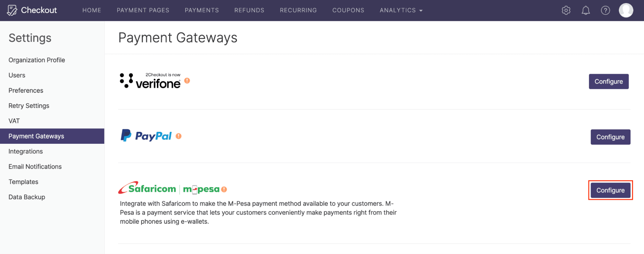The image size is (644, 254).
Task: Click the Payment Gateways page heading
Action: (x=178, y=38)
